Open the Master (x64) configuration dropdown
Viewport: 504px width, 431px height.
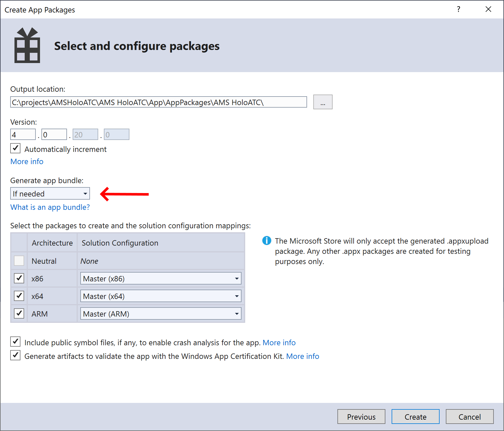(161, 296)
